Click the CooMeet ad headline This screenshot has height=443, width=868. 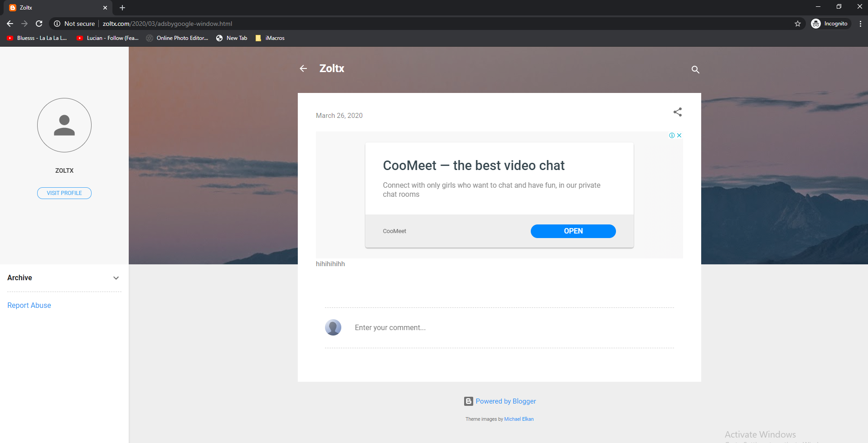click(474, 166)
